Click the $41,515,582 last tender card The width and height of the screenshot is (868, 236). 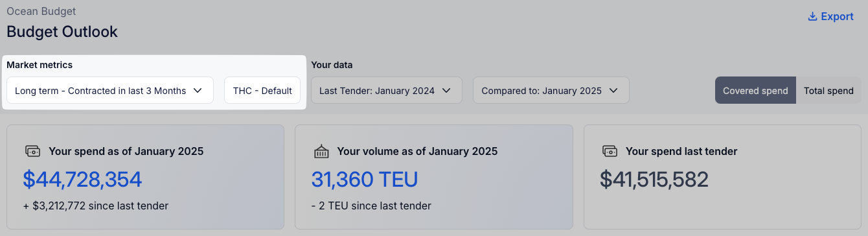pyautogui.click(x=723, y=177)
